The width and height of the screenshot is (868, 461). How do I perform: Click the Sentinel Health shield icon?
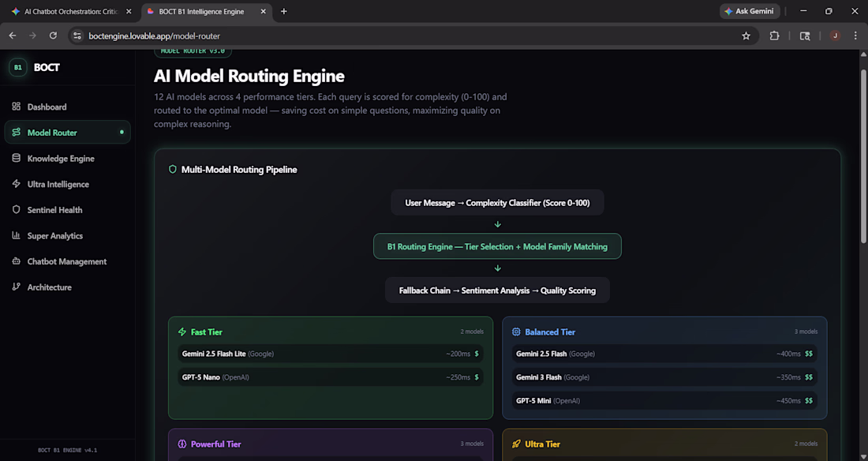coord(16,209)
